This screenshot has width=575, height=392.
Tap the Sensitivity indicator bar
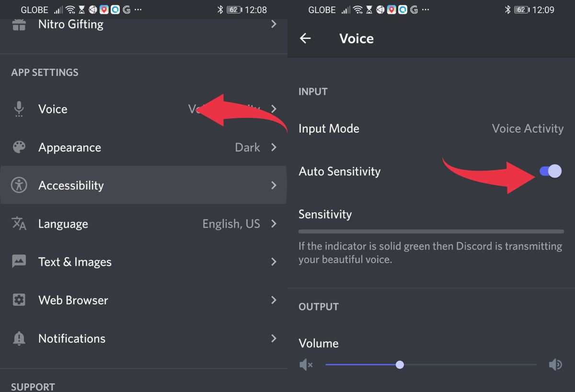(431, 231)
